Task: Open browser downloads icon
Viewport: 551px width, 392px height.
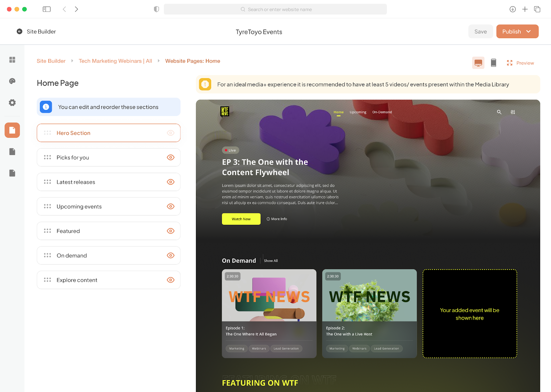Action: [513, 9]
